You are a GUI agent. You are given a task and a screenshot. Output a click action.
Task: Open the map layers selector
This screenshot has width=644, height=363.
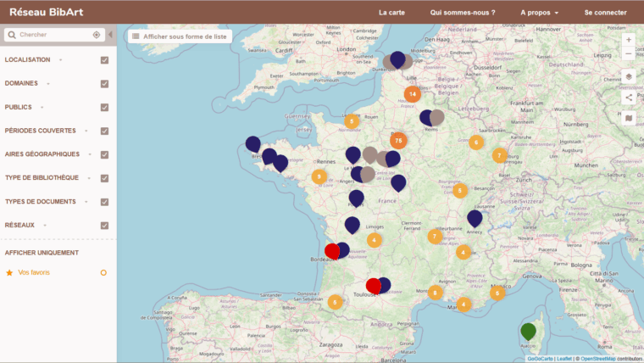tap(628, 76)
